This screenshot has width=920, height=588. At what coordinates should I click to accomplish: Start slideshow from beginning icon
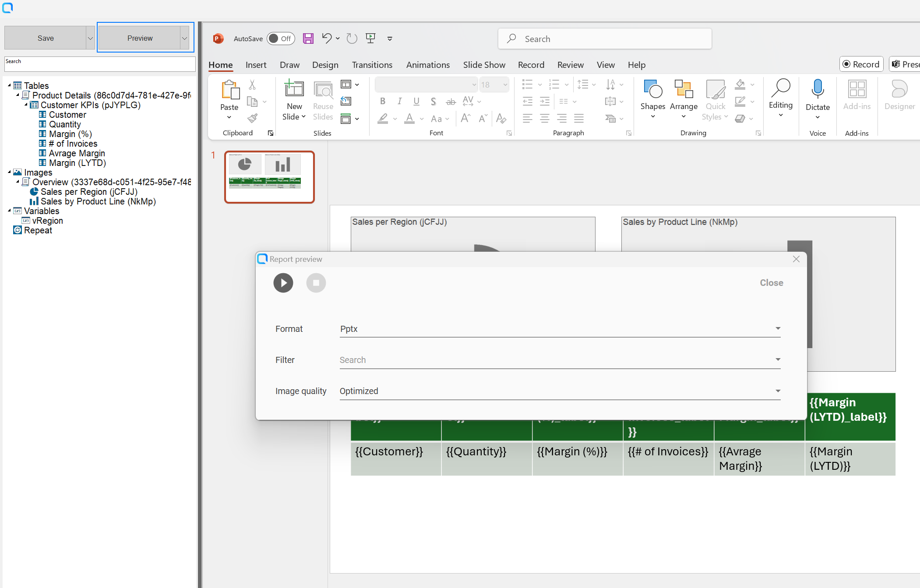370,39
